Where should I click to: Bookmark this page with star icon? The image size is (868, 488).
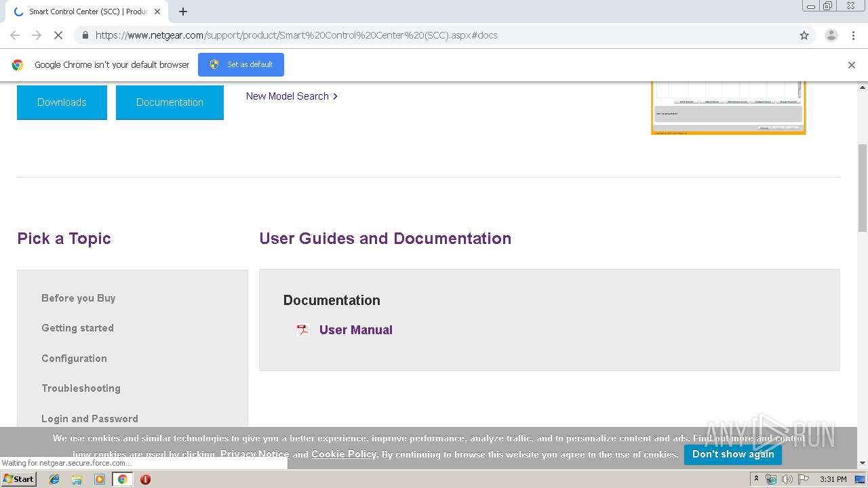coord(804,35)
